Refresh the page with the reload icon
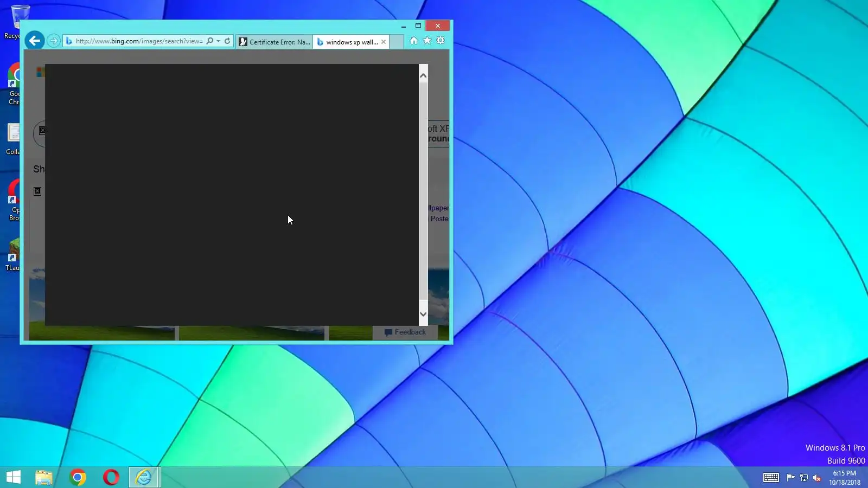 point(227,41)
